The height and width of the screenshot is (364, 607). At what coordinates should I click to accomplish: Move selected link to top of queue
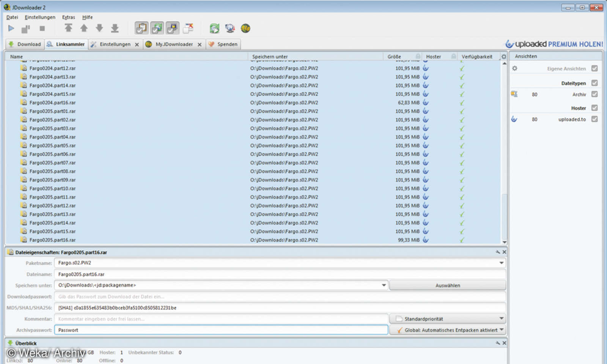click(69, 28)
